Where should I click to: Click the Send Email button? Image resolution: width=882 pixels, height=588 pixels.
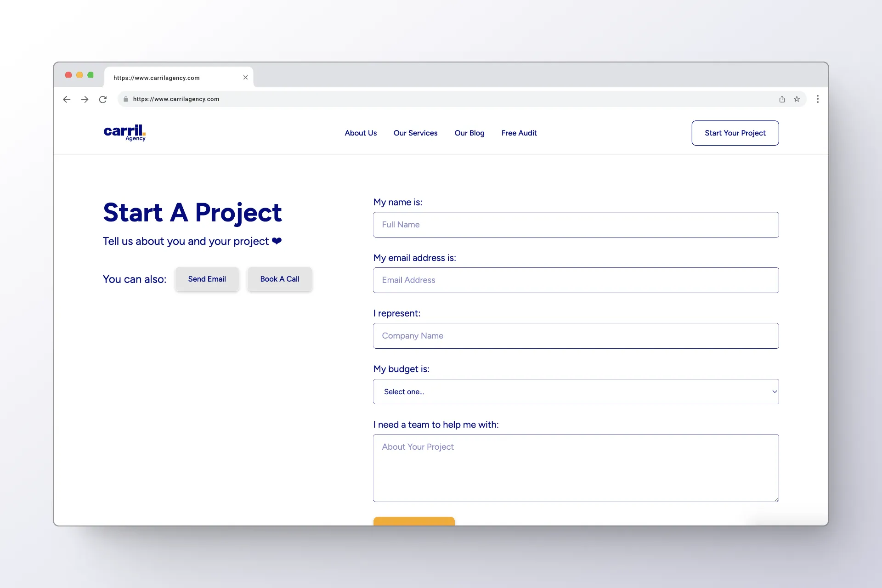point(207,279)
